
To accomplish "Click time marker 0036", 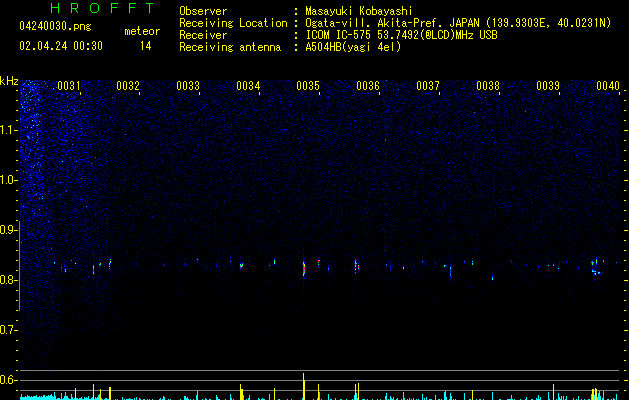I will point(368,86).
